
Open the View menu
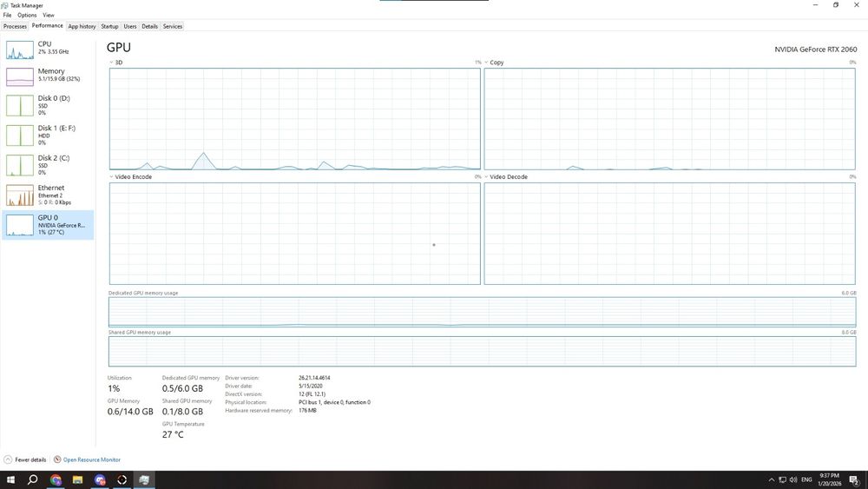[x=49, y=15]
